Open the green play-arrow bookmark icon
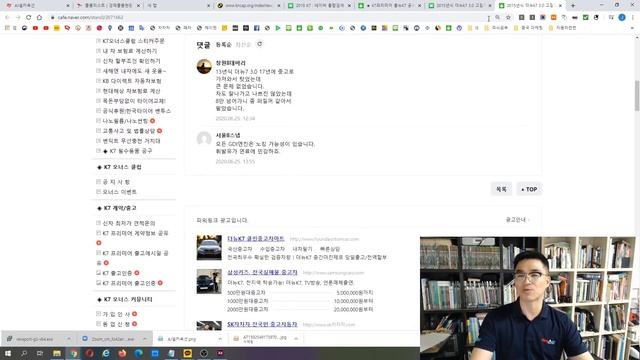Image resolution: width=640 pixels, height=360 pixels. 278,28
